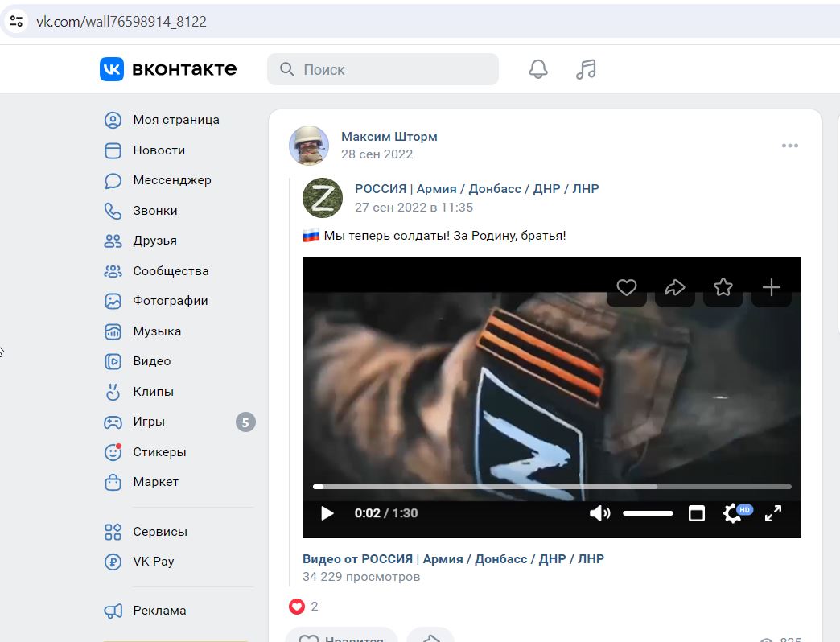
Task: Open Максим Шторм profile link
Action: click(389, 137)
